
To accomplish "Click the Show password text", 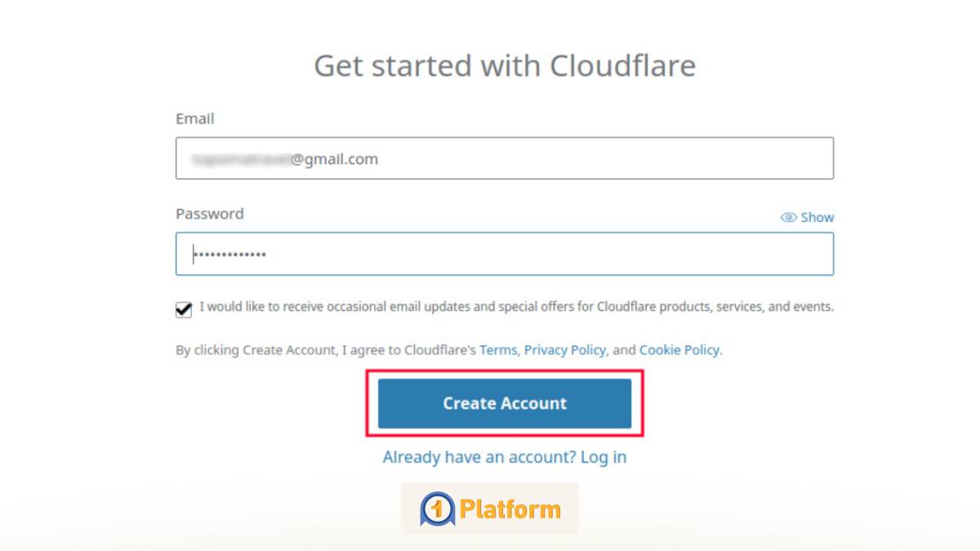I will click(817, 217).
